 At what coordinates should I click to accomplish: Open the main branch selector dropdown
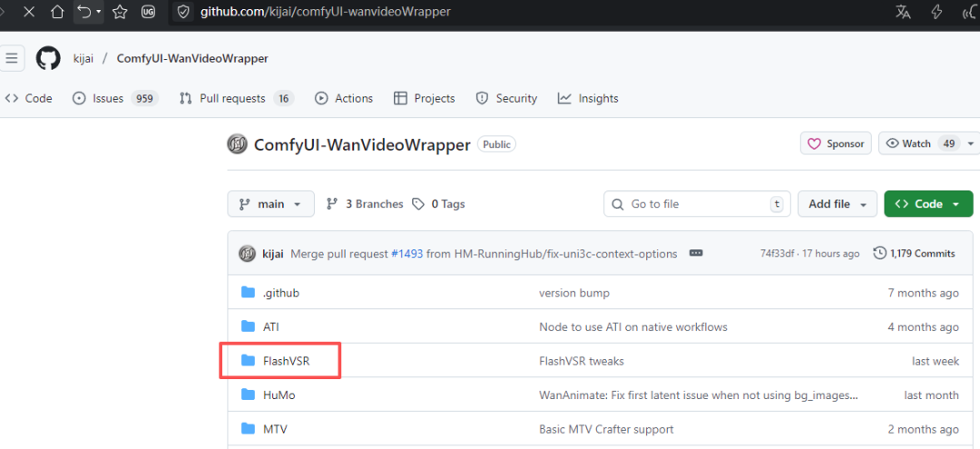[x=270, y=204]
